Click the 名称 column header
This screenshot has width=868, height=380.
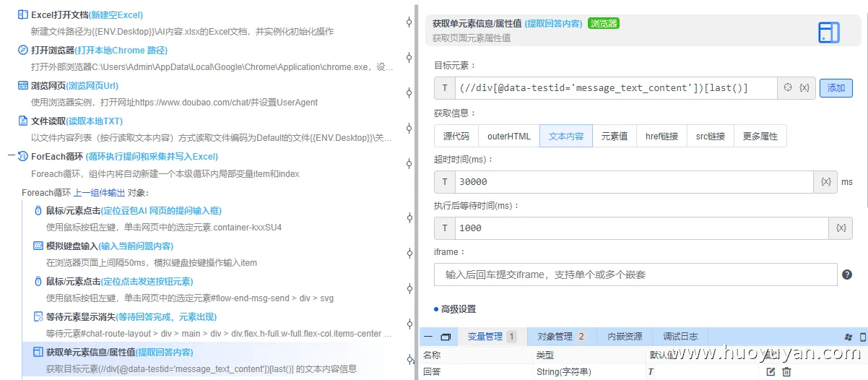431,355
